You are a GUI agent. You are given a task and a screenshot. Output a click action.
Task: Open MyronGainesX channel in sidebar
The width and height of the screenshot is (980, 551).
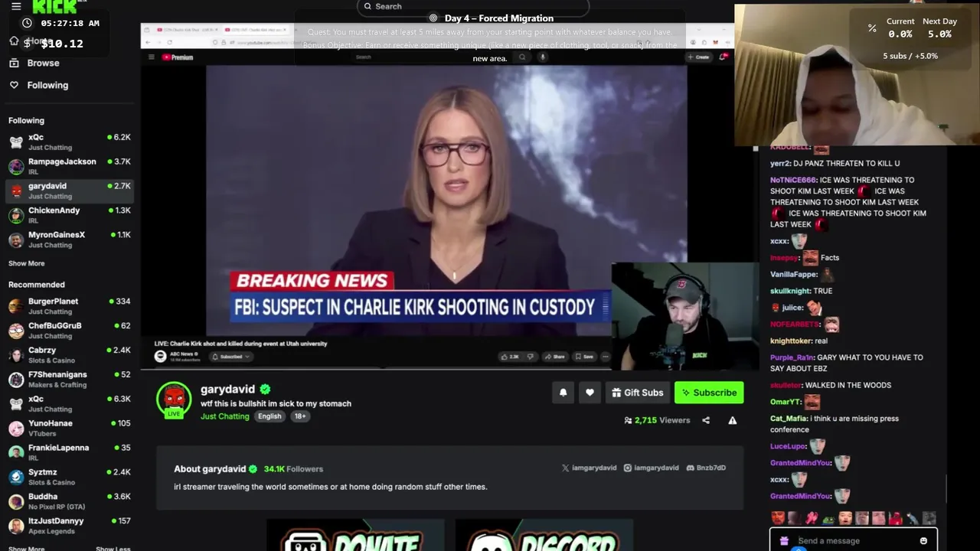[70, 240]
